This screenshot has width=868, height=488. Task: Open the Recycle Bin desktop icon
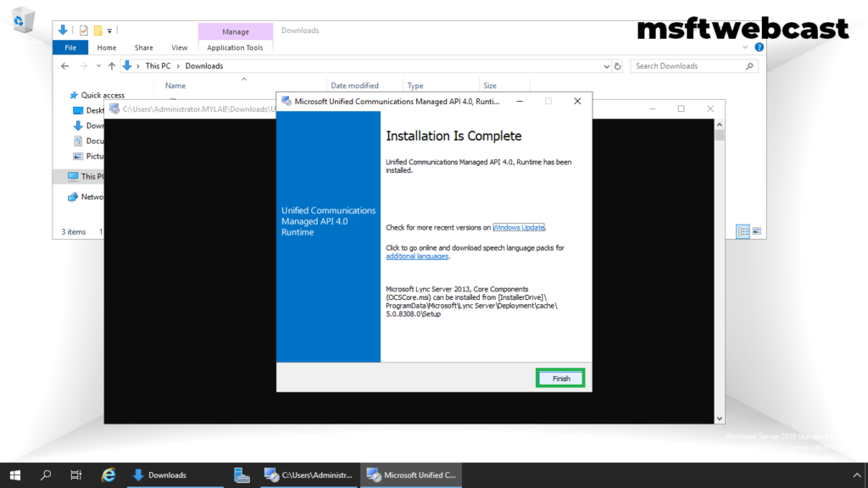23,21
